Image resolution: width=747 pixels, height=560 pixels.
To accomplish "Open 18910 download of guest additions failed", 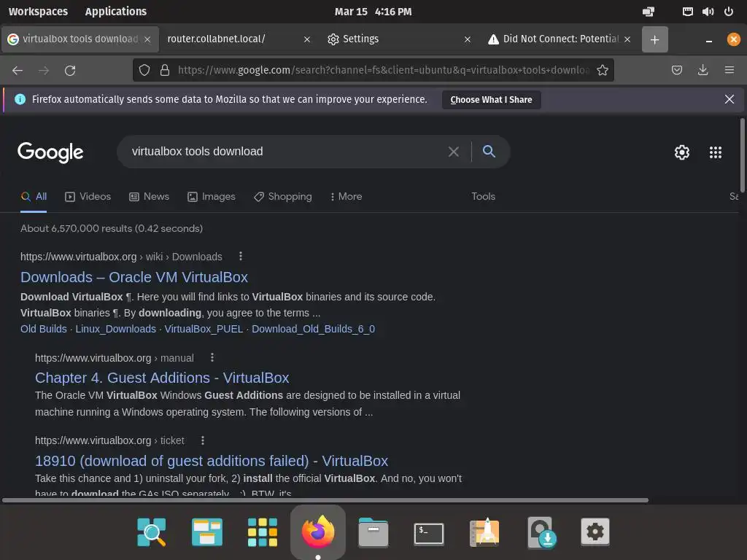I will pos(212,461).
